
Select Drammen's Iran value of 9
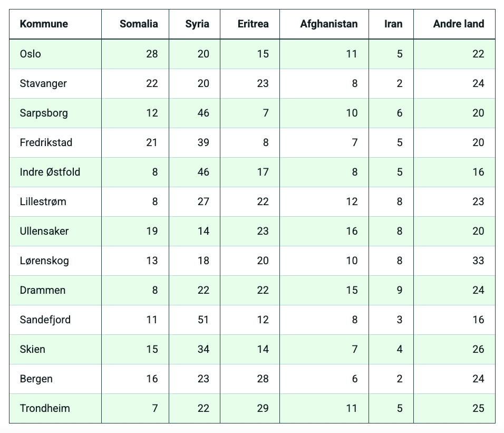[x=399, y=290]
